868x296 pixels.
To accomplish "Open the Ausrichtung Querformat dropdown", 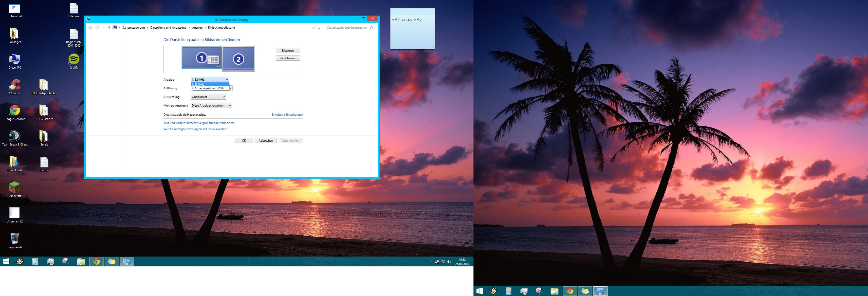I will tap(208, 97).
